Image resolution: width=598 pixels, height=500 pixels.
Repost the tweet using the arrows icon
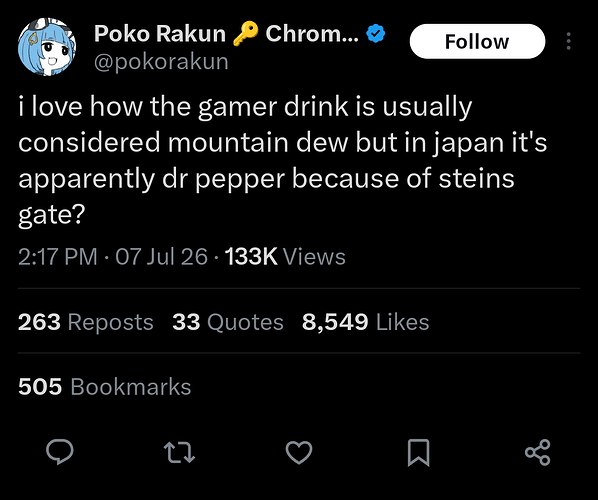tap(179, 452)
